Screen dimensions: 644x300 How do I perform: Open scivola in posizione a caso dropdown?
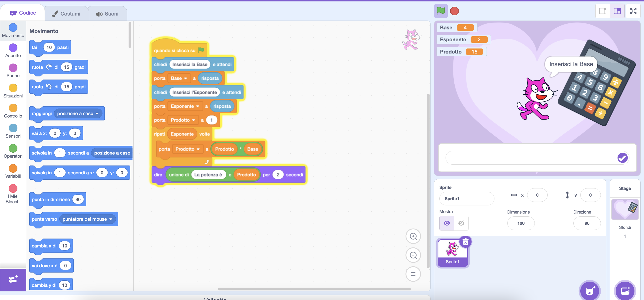click(x=112, y=153)
